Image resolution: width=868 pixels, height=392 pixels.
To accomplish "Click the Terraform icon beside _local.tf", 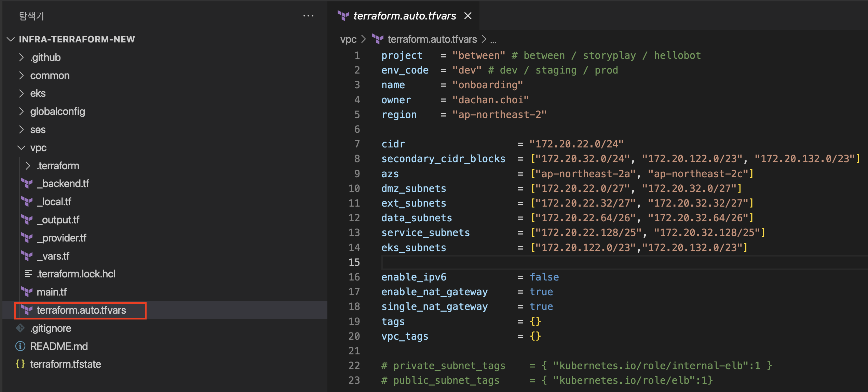I will (x=27, y=202).
